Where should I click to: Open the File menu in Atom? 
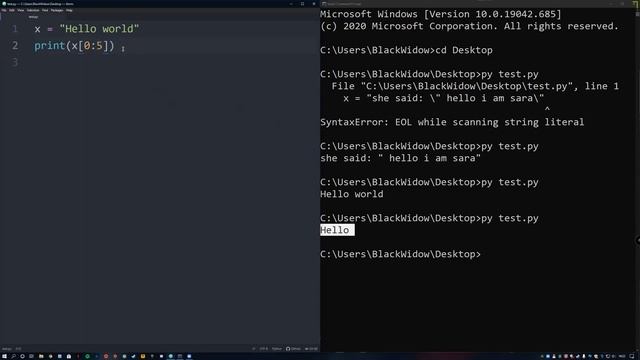tap(4, 10)
